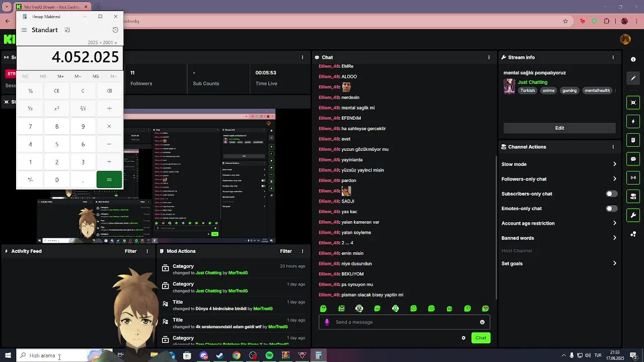Open the Mod Actions Filter

click(x=286, y=251)
